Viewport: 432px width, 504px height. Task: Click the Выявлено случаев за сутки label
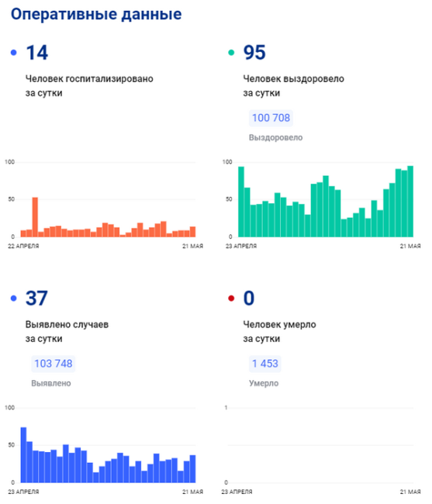coord(67,331)
